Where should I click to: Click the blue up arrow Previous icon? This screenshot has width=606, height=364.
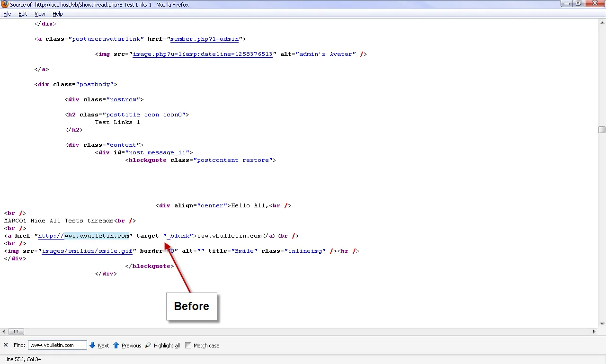tap(116, 346)
